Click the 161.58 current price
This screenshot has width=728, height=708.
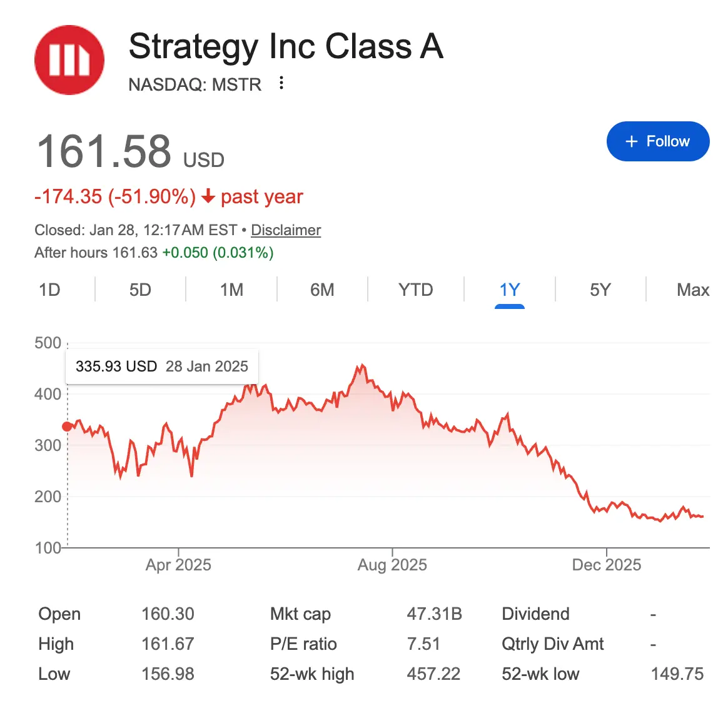pos(104,152)
